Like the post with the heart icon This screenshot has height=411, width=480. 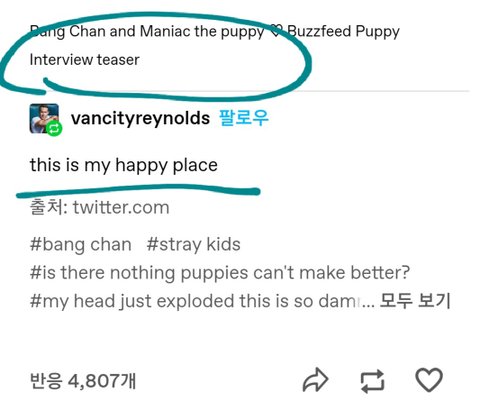[429, 380]
